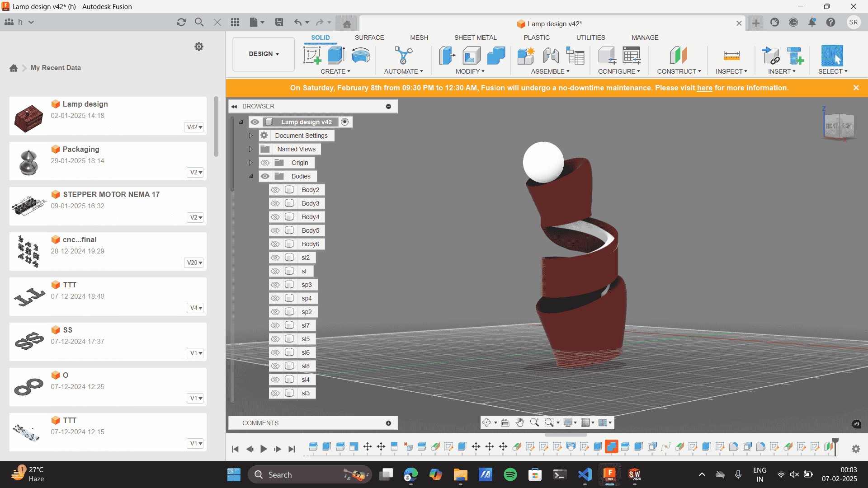The image size is (868, 488).
Task: Open the Packaging design thumbnail
Action: (29, 162)
